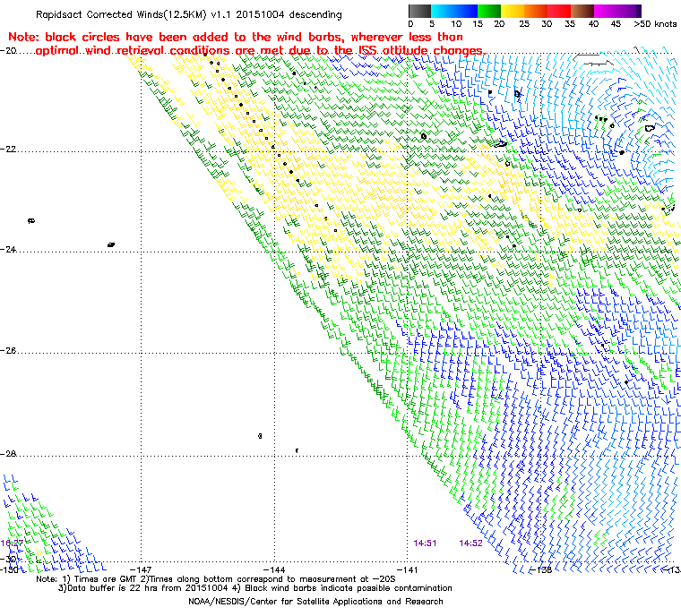Click the 'Rapidscat Corrected Winds(12.5KM)' title text

(121, 14)
